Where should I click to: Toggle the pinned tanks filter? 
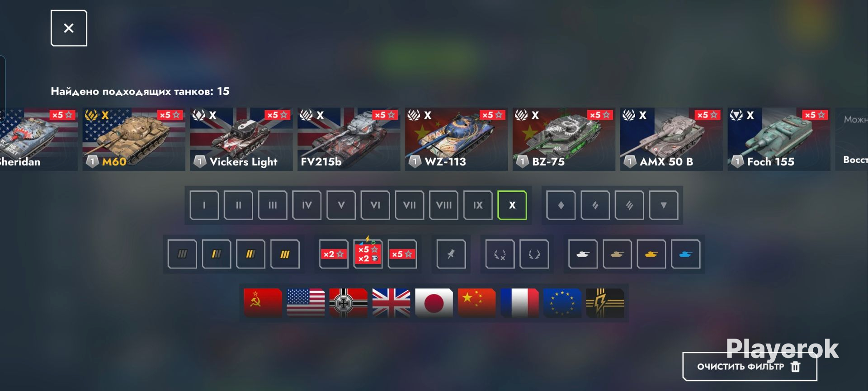coord(451,254)
